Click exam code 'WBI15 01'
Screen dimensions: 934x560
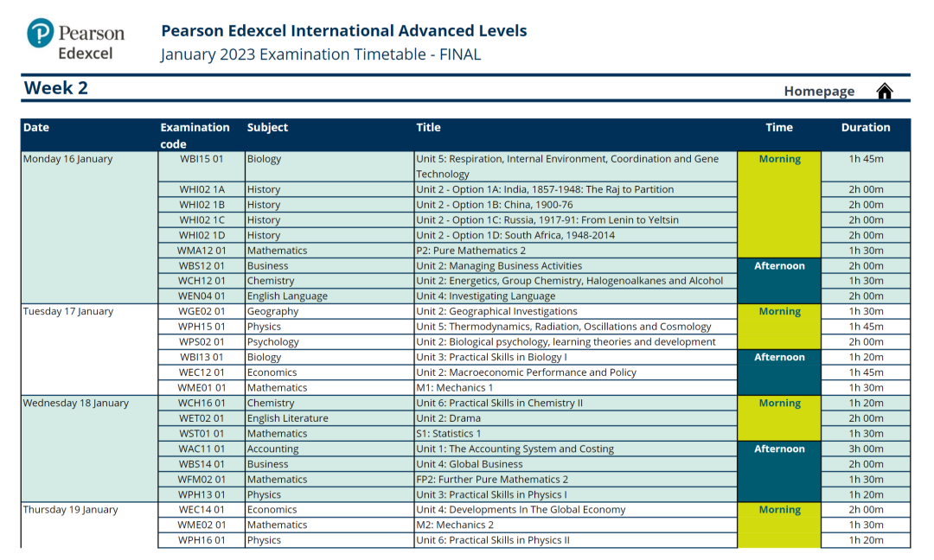[x=202, y=159]
